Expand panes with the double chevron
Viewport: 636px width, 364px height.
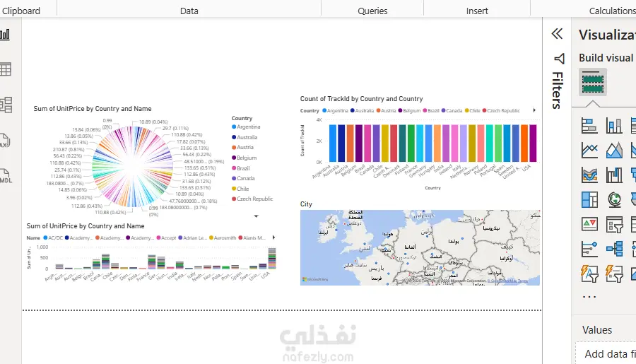(x=557, y=34)
